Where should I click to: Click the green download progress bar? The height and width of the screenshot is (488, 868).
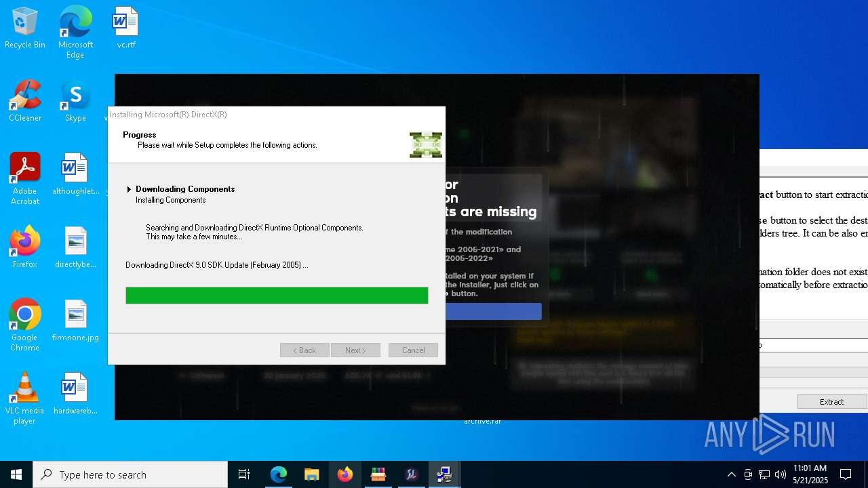pyautogui.click(x=277, y=295)
